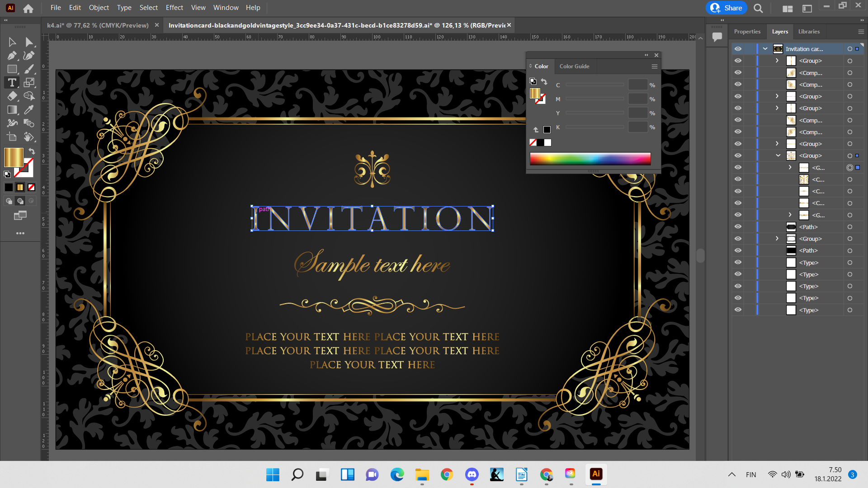Image resolution: width=868 pixels, height=488 pixels.
Task: Enable Draw Behind mode
Action: [x=20, y=201]
